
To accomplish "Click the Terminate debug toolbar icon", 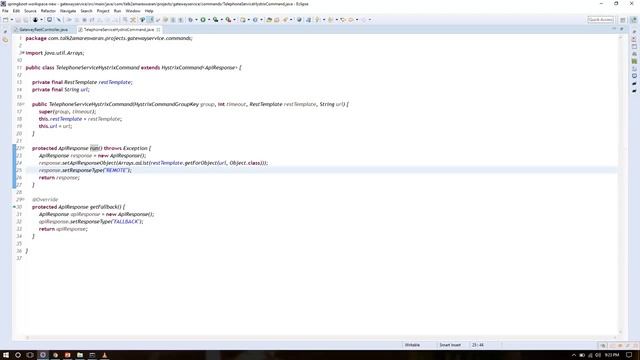I will [84, 20].
